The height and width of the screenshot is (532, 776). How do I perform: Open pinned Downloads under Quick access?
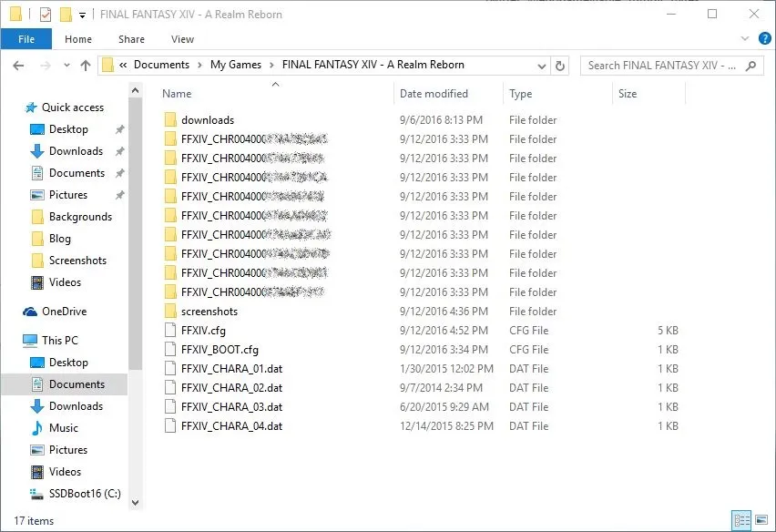pyautogui.click(x=76, y=151)
